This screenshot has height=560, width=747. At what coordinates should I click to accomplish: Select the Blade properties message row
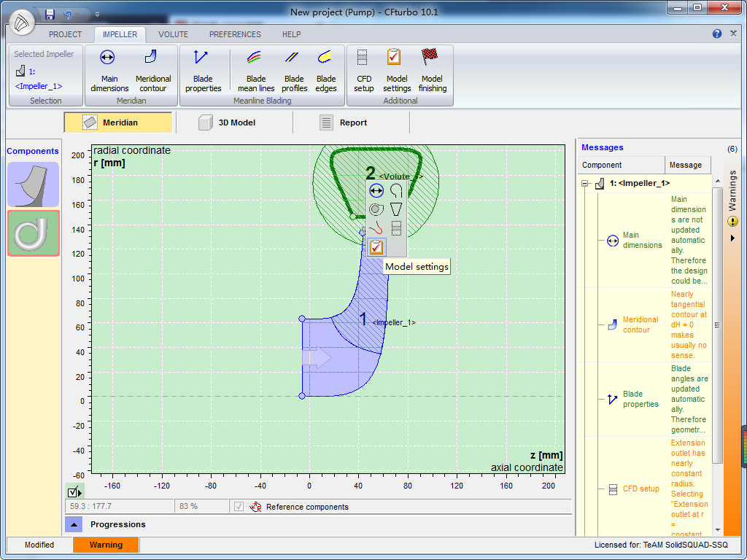(x=645, y=399)
